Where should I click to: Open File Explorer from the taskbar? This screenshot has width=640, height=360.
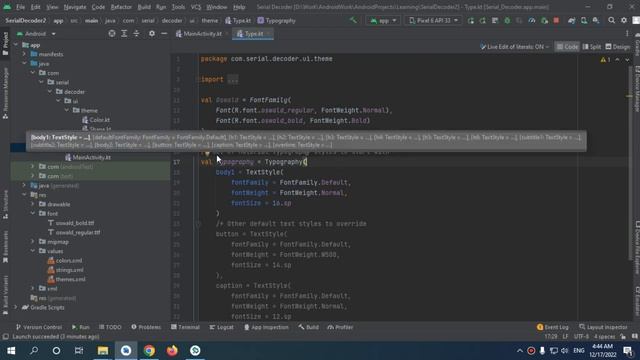tap(102, 351)
